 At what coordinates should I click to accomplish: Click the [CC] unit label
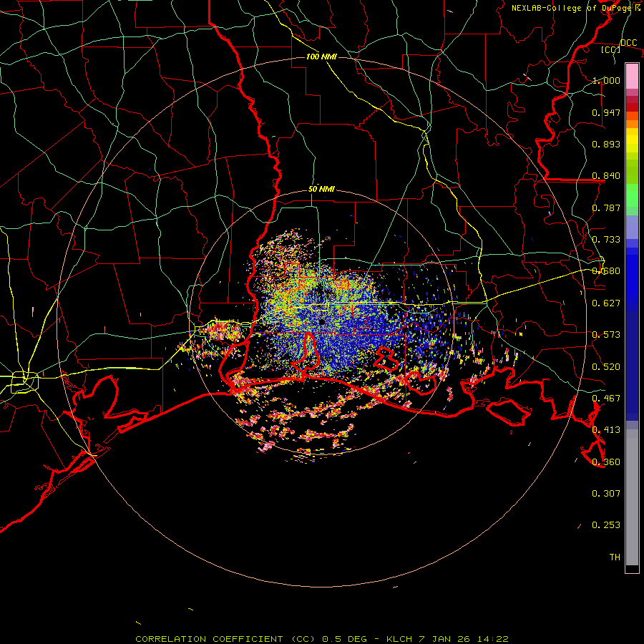pos(611,49)
